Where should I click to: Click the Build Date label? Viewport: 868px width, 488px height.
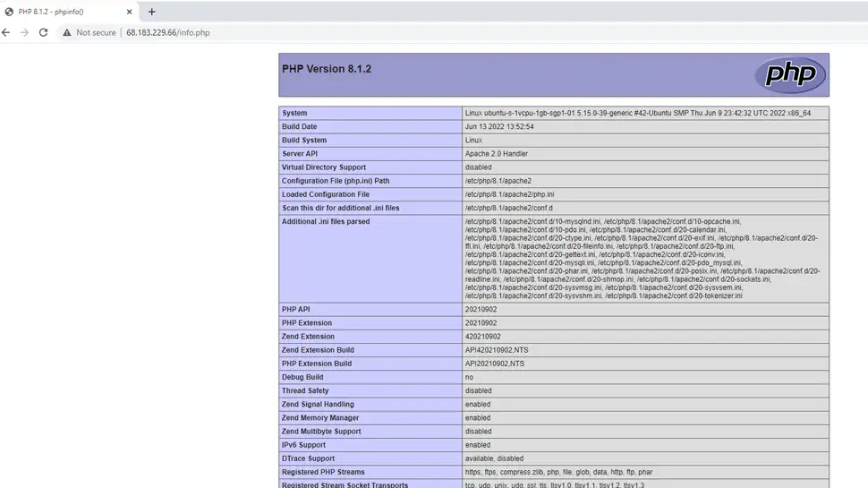click(300, 126)
